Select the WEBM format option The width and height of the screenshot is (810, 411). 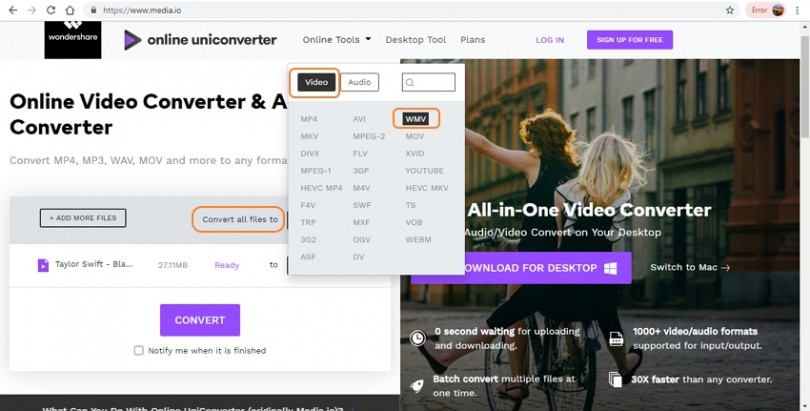pos(418,240)
